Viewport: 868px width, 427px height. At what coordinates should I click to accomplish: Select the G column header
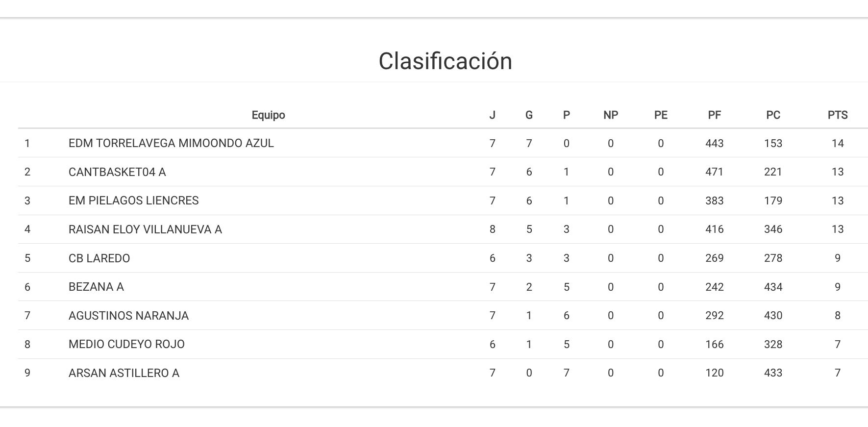pos(529,115)
